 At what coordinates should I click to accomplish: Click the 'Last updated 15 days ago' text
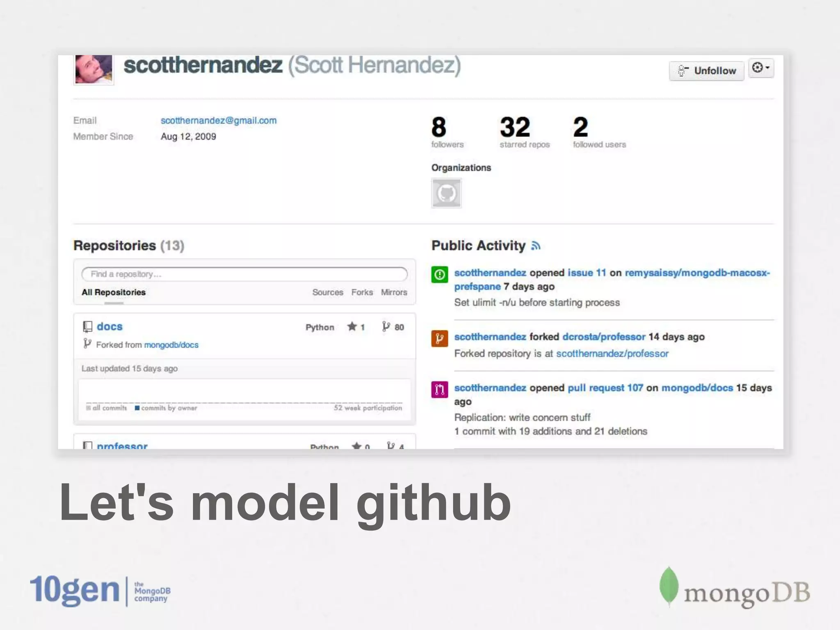(x=130, y=368)
